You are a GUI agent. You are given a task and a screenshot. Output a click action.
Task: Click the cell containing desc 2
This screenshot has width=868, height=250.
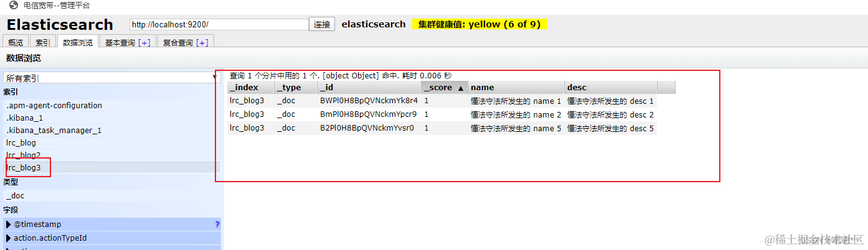pos(611,114)
